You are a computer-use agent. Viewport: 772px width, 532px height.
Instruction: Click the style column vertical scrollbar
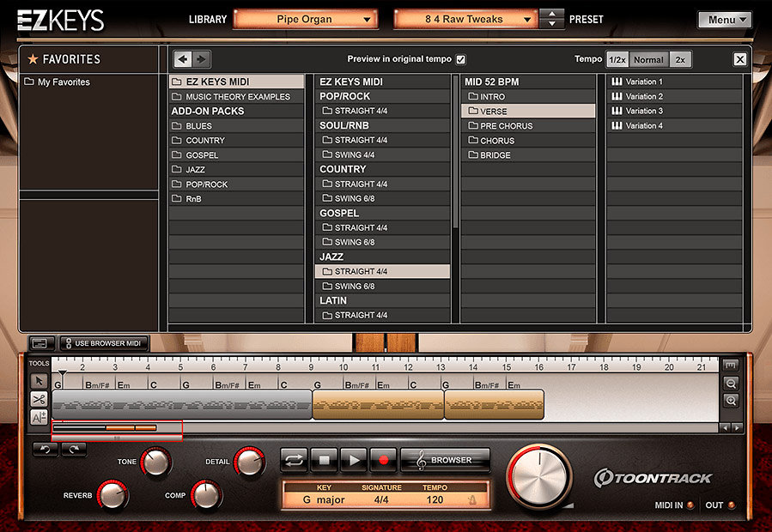pyautogui.click(x=455, y=152)
